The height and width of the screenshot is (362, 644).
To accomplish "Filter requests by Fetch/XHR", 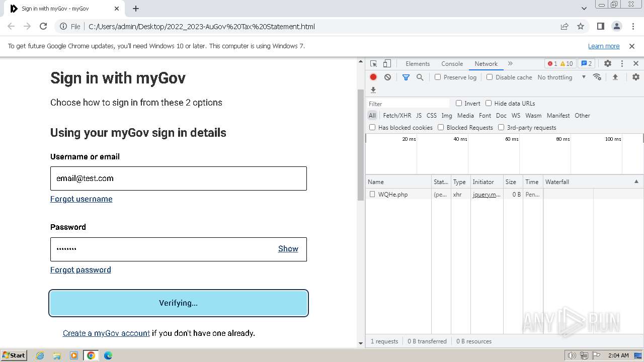I will coord(397,115).
